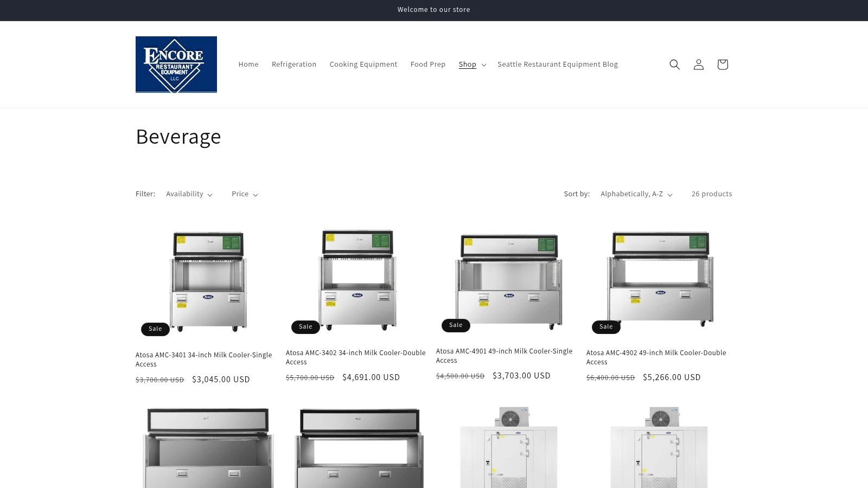Go to the Home menu item
Screen dimensions: 868x488
[x=248, y=64]
